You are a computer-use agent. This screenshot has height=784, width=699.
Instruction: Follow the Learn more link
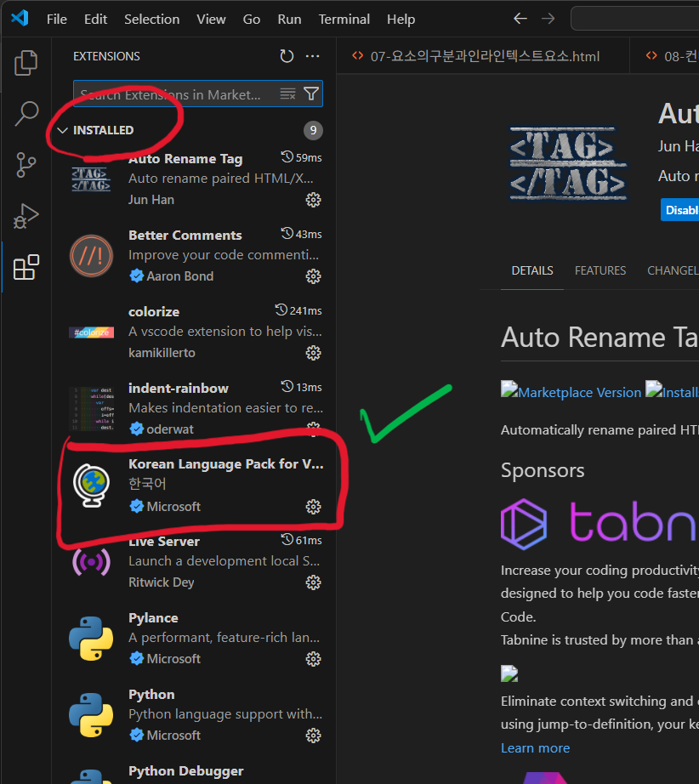pos(535,748)
